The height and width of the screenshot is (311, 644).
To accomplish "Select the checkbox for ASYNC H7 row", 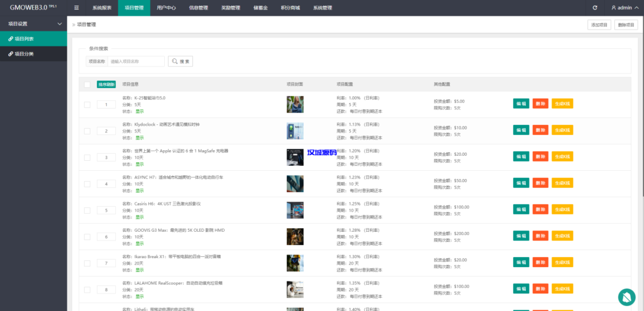I will pos(87,183).
